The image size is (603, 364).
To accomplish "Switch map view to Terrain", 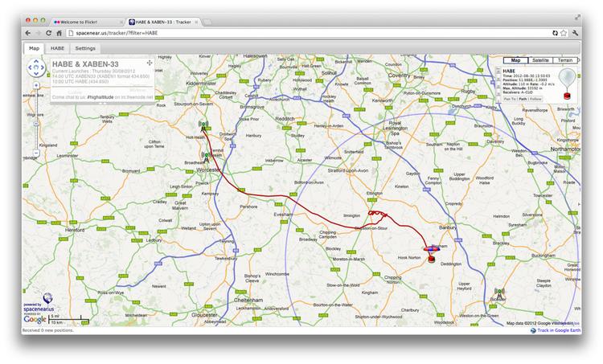I will [x=565, y=60].
